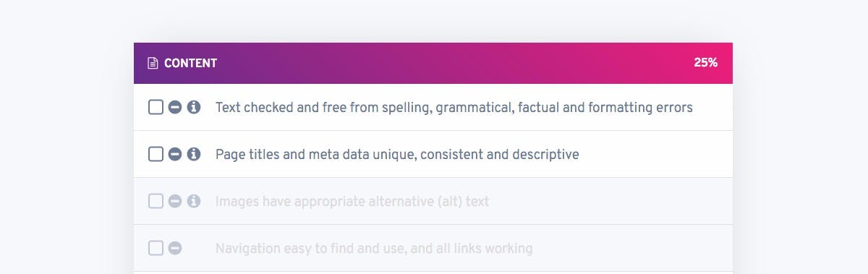Select the text checked and free from errors label
This screenshot has height=274, width=868.
point(454,108)
